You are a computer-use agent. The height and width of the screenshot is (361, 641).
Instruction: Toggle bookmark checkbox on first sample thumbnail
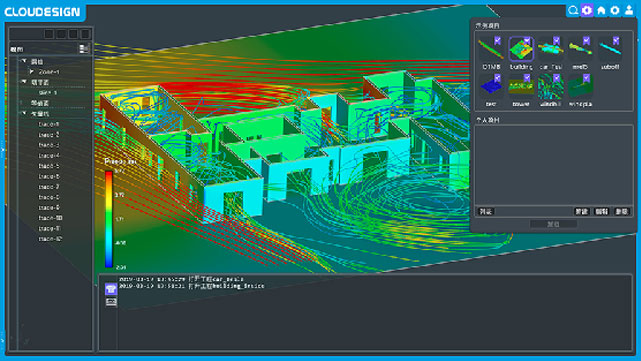pyautogui.click(x=498, y=40)
